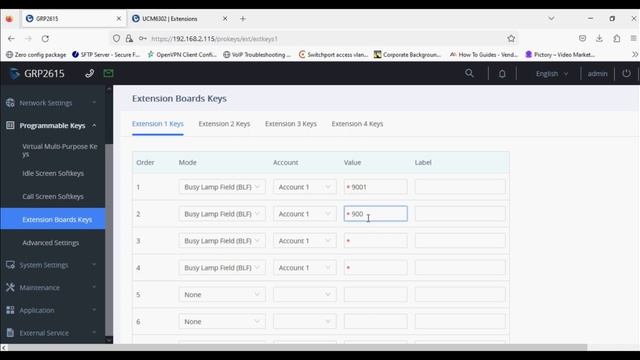The width and height of the screenshot is (640, 360).
Task: Click the GRP2615 logo icon
Action: (15, 73)
